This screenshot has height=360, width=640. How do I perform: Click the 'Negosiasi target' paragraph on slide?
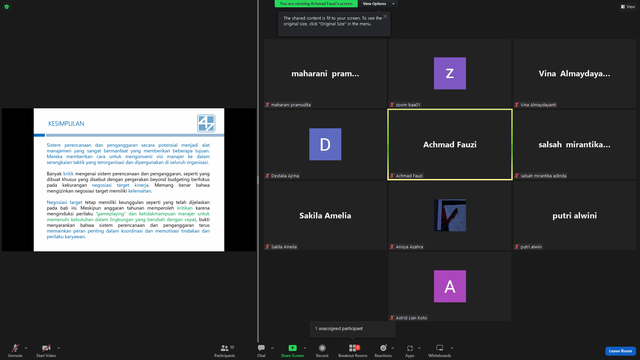[x=128, y=219]
